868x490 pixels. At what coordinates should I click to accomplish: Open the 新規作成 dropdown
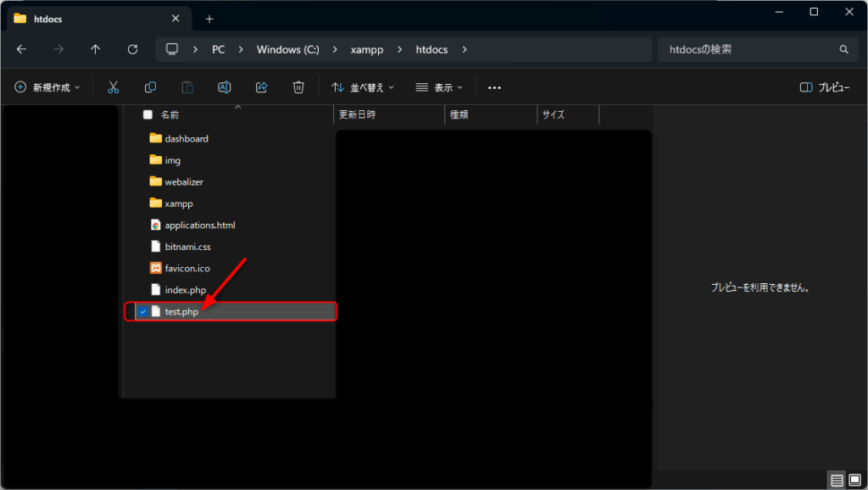(x=47, y=87)
